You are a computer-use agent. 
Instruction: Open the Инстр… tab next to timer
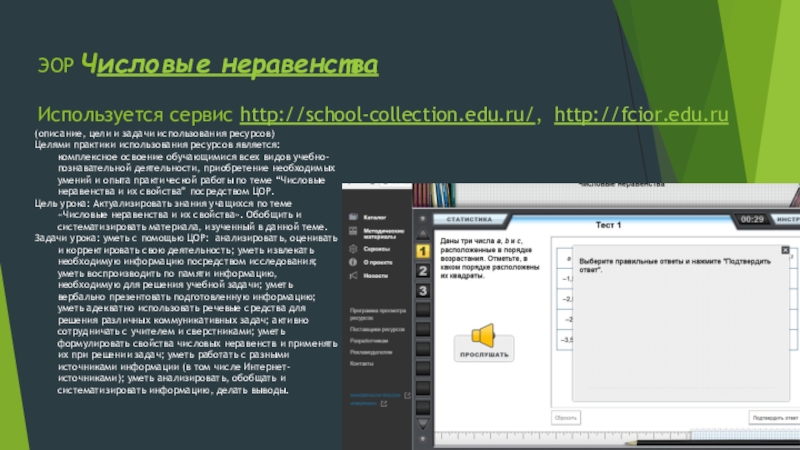tap(786, 219)
